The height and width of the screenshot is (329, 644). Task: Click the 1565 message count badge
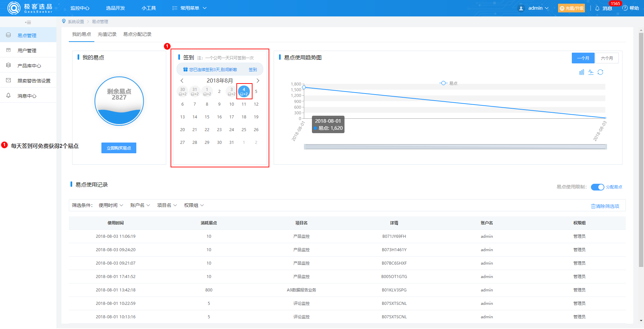point(615,3)
